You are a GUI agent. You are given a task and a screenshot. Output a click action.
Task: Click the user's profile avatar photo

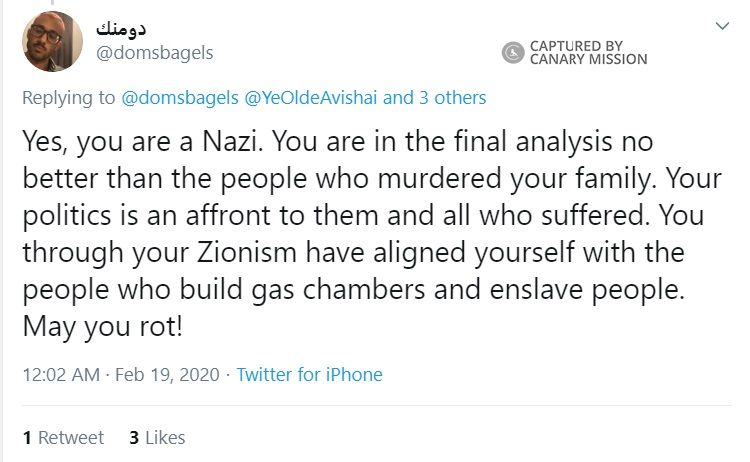[x=52, y=41]
